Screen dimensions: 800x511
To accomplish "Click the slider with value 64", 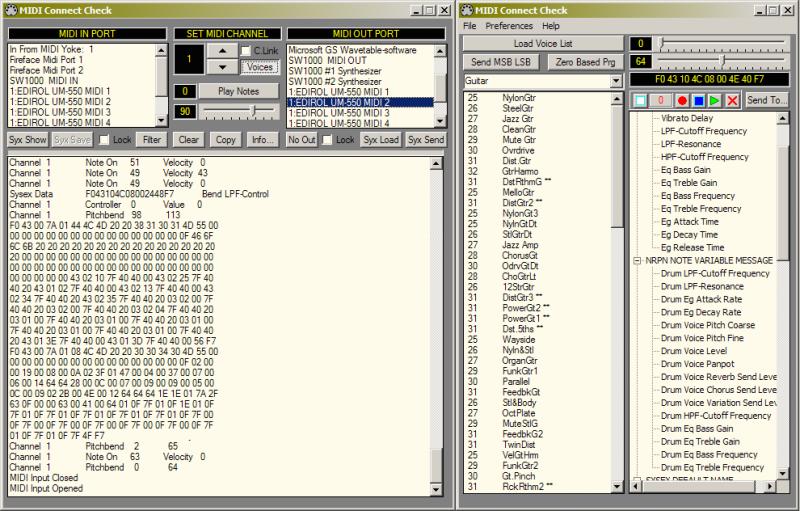I will (x=721, y=62).
